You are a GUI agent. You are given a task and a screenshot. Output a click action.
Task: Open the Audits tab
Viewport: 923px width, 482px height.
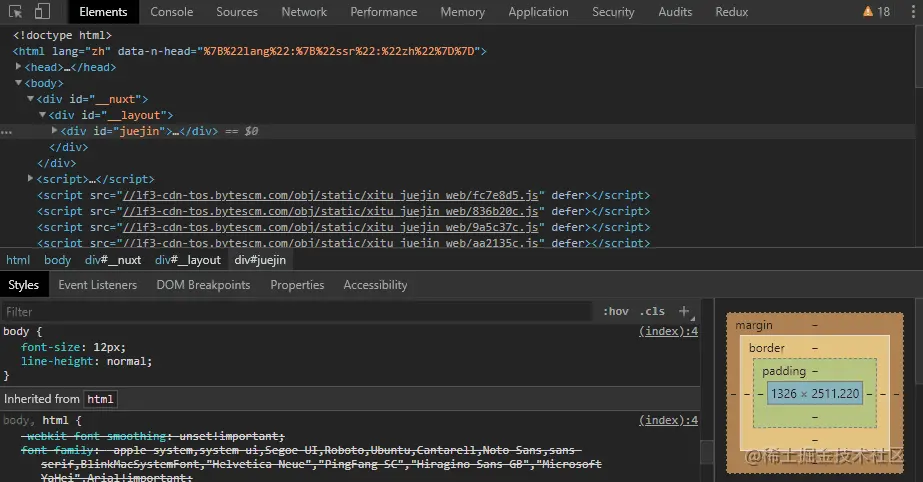tap(675, 12)
